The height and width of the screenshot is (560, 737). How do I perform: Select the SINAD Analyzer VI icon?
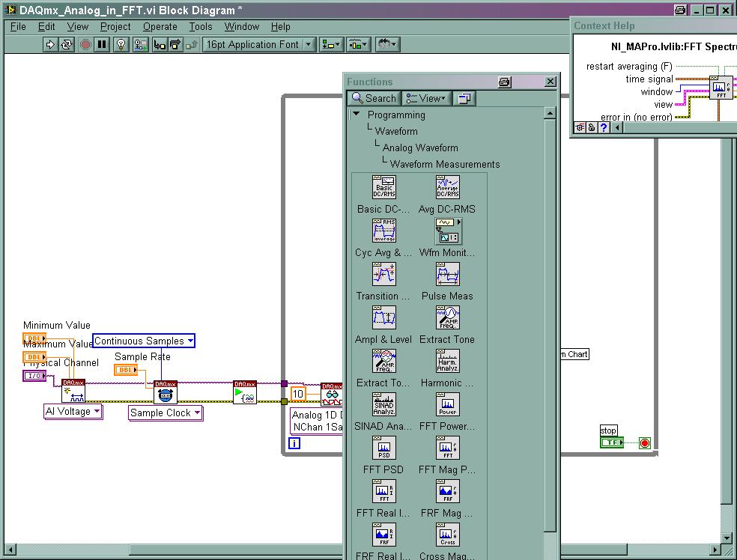[x=384, y=404]
